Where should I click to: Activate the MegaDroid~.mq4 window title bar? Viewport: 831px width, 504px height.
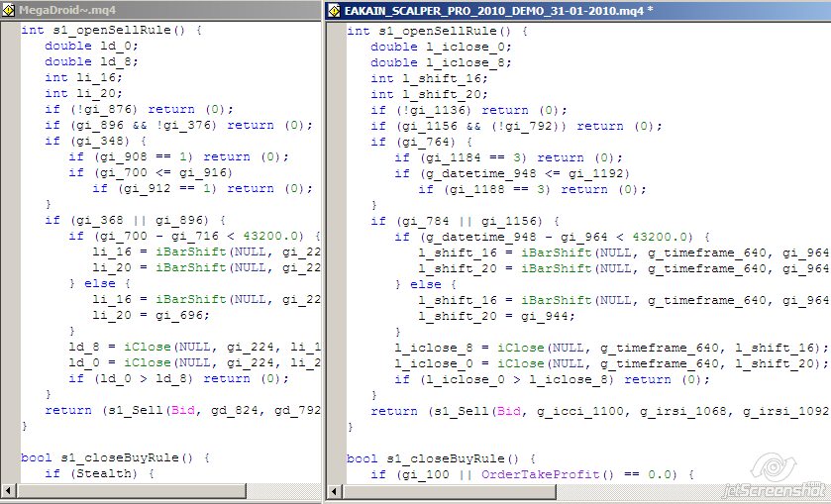click(x=161, y=10)
